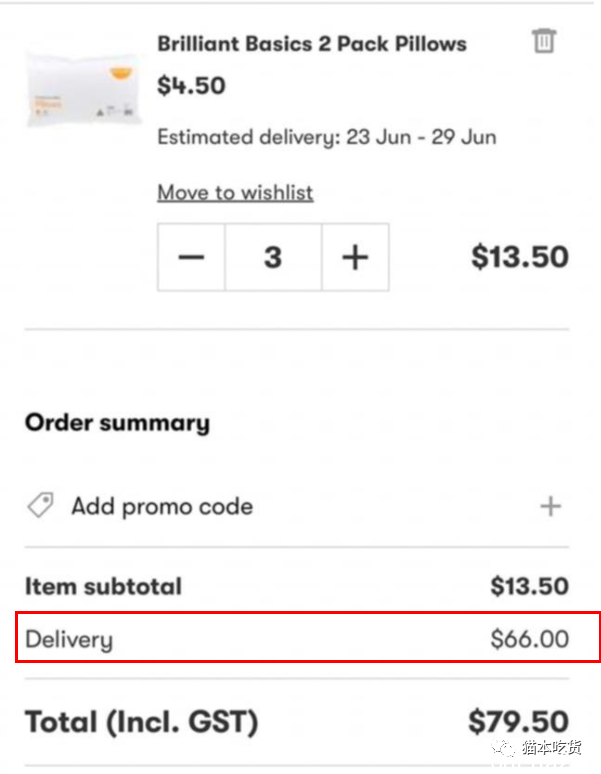Viewport: 601px width, 774px height.
Task: Click the Order summary heading
Action: tap(117, 423)
